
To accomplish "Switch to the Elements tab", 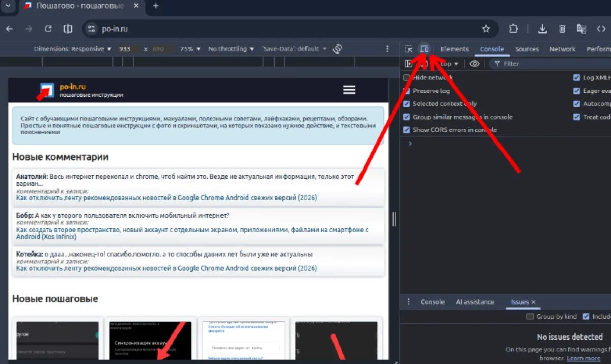I will pos(455,49).
